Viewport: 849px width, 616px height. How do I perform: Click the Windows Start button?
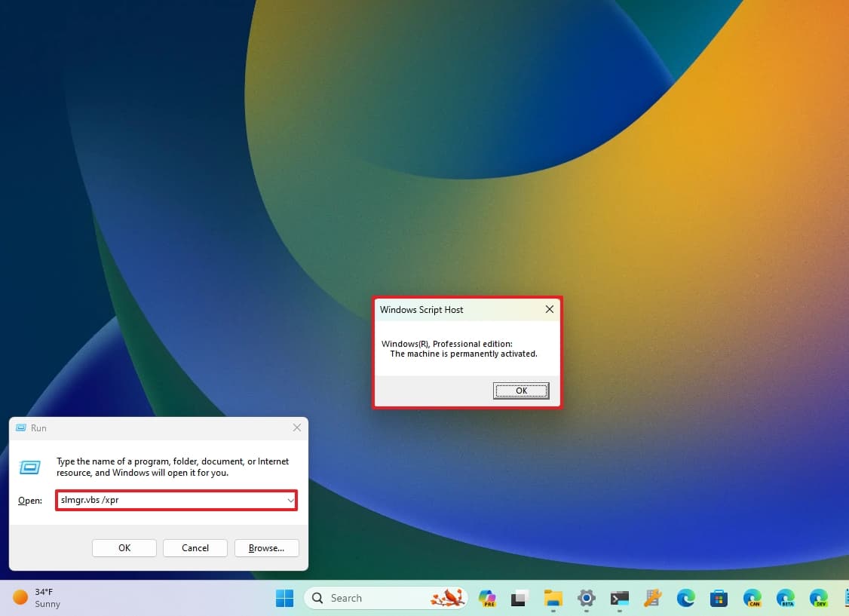[284, 598]
